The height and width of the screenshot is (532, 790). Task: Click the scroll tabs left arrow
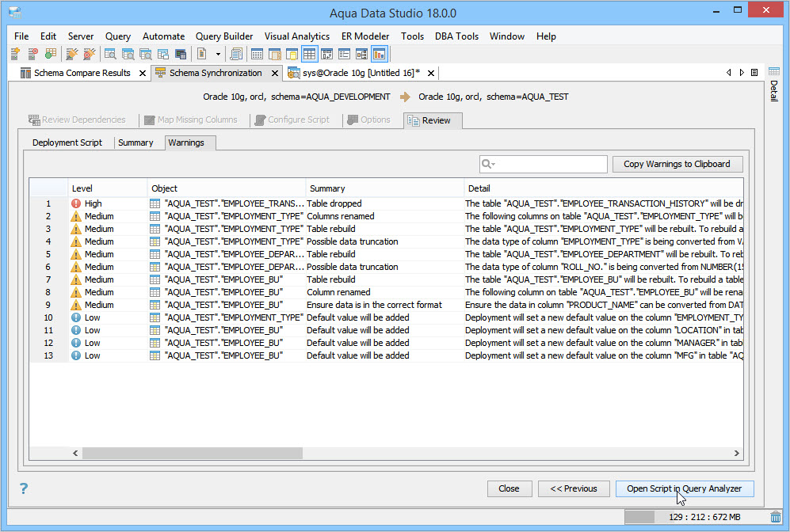point(728,73)
